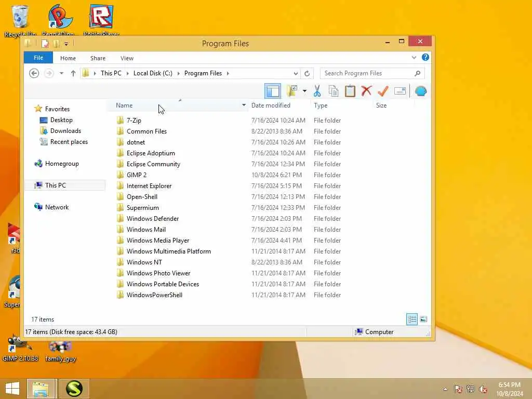Screen dimensions: 532x399
Task: Select the Supermium folder
Action: click(x=142, y=208)
